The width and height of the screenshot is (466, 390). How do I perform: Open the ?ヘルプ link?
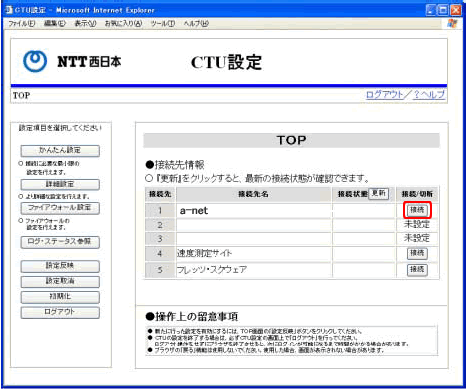(x=429, y=95)
